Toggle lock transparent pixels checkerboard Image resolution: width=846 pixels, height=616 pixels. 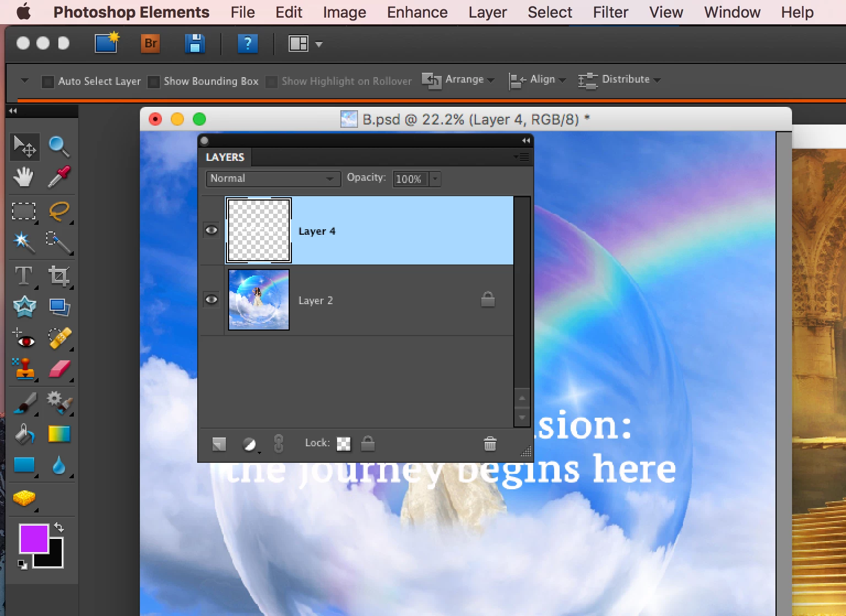coord(344,444)
